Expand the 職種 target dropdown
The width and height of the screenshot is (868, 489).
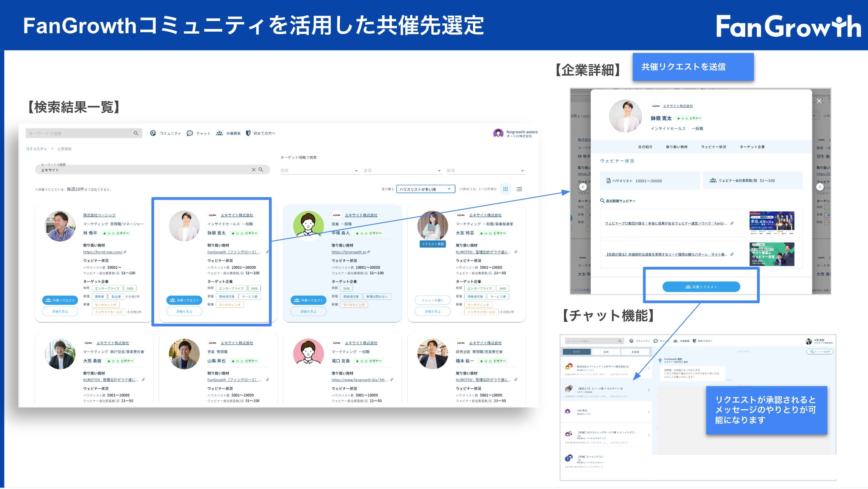[486, 170]
